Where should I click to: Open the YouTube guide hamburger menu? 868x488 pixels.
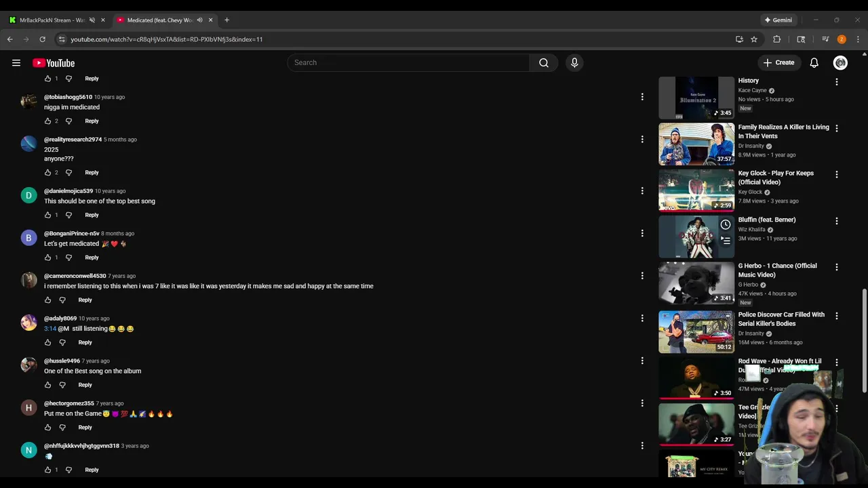(x=16, y=63)
